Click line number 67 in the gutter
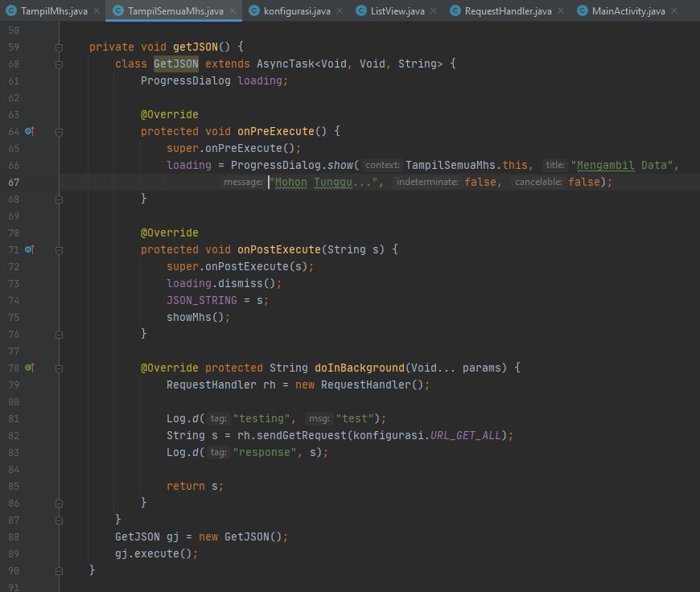 pos(14,182)
